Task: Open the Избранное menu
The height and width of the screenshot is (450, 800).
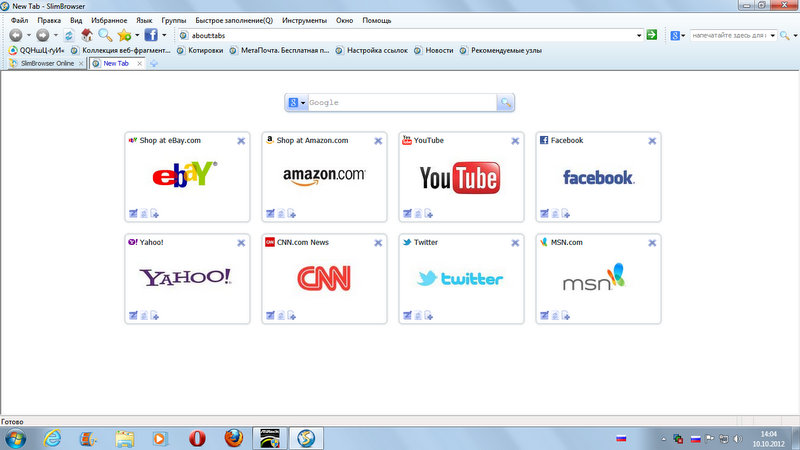Action: click(109, 20)
